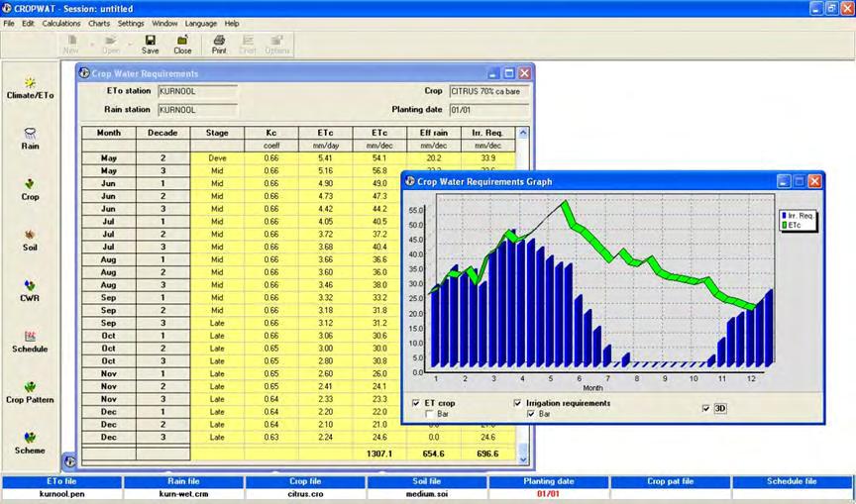Click the Close toolbar icon
Viewport: 856px width, 504px height.
[x=182, y=45]
